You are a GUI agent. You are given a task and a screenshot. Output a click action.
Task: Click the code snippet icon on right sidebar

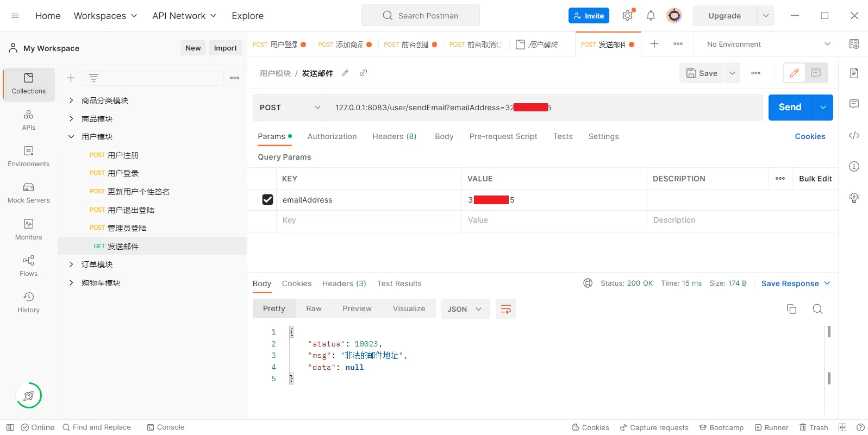tap(854, 136)
